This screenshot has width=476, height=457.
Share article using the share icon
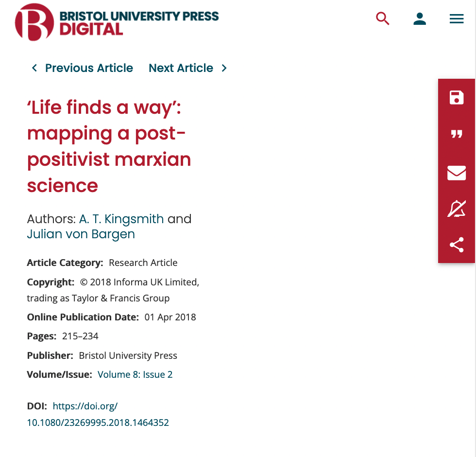(x=457, y=245)
